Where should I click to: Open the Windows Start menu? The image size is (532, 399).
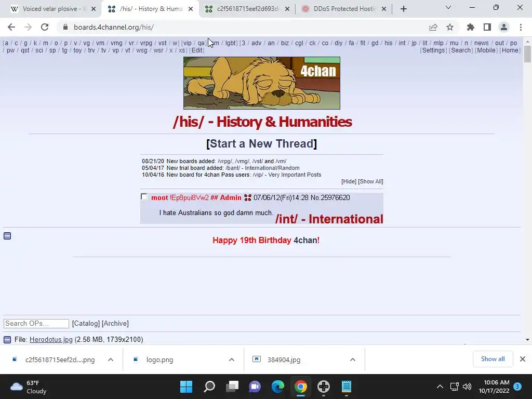(x=186, y=387)
